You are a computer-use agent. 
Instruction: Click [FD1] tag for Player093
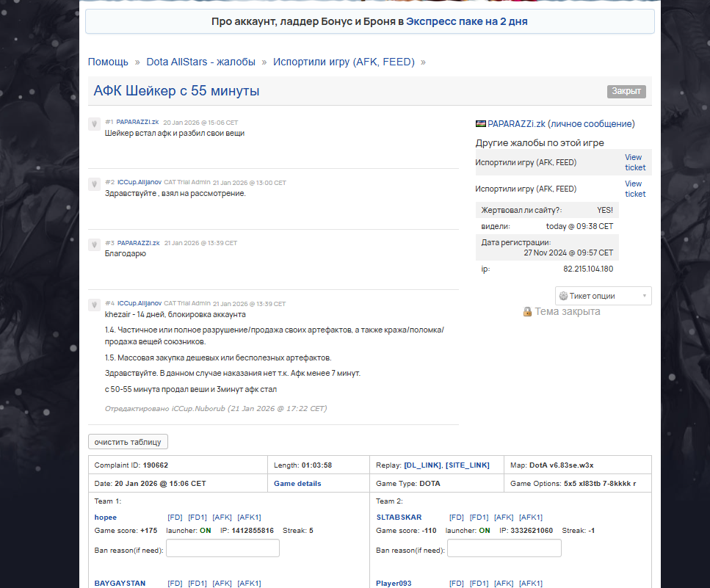479,584
